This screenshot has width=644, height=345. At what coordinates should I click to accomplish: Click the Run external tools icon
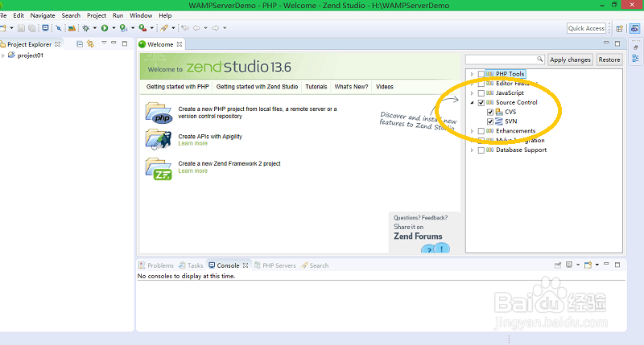(142, 28)
